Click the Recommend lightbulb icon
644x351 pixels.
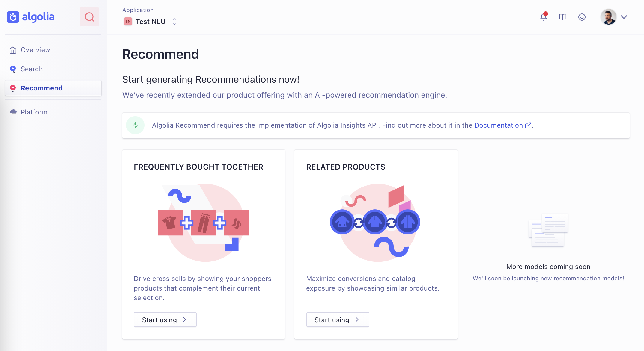[13, 88]
